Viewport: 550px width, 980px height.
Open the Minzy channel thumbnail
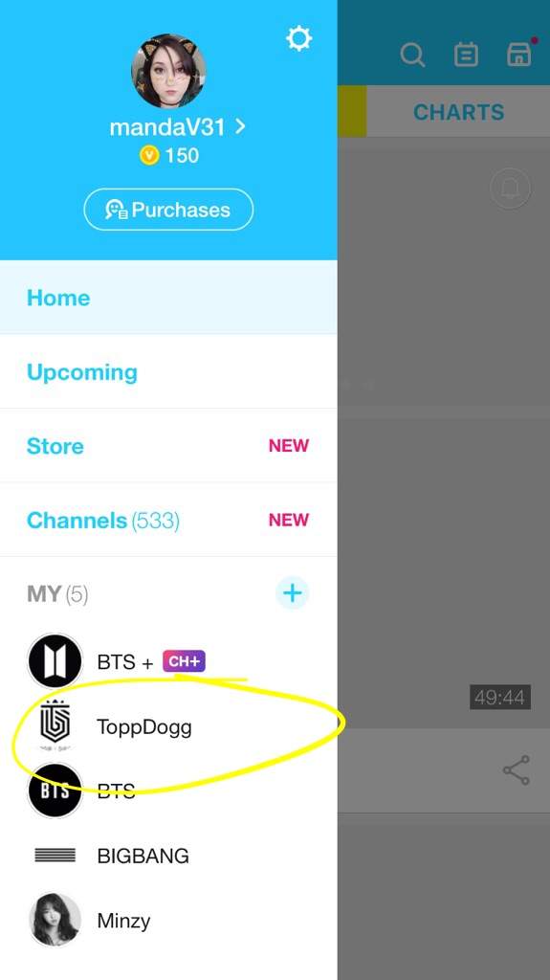coord(55,920)
